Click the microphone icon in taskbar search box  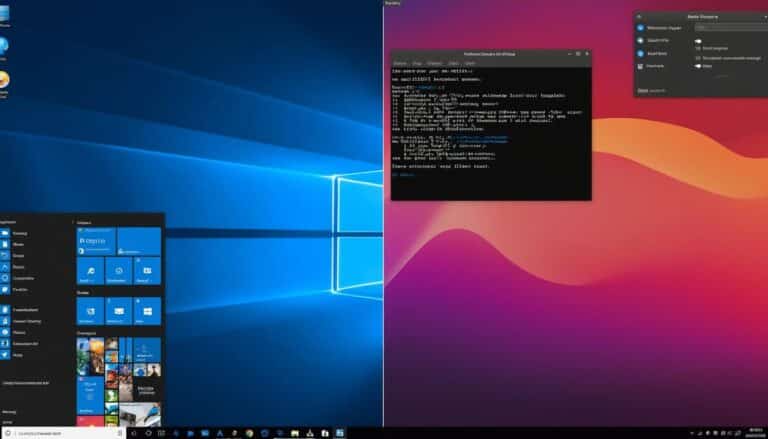point(120,433)
